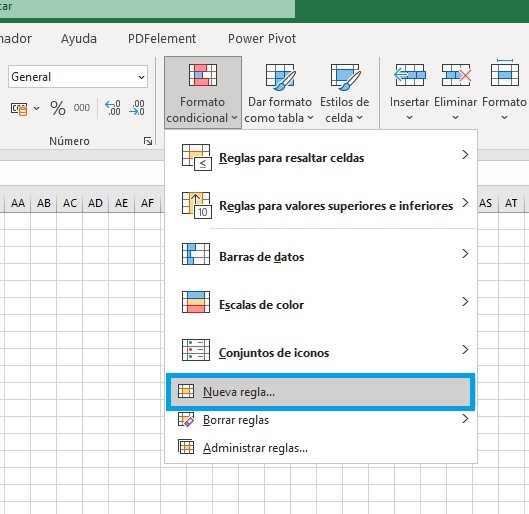Select column AT header
529x514 pixels.
tap(511, 203)
